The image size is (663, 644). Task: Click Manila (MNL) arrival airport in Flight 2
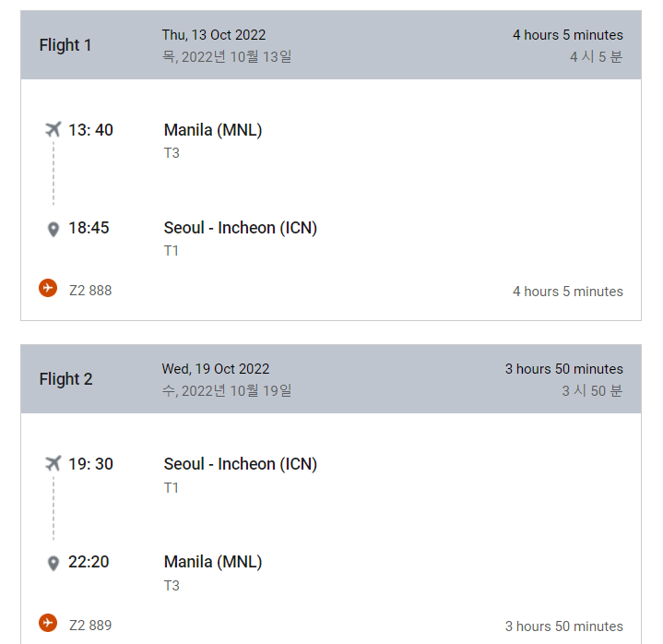[213, 562]
